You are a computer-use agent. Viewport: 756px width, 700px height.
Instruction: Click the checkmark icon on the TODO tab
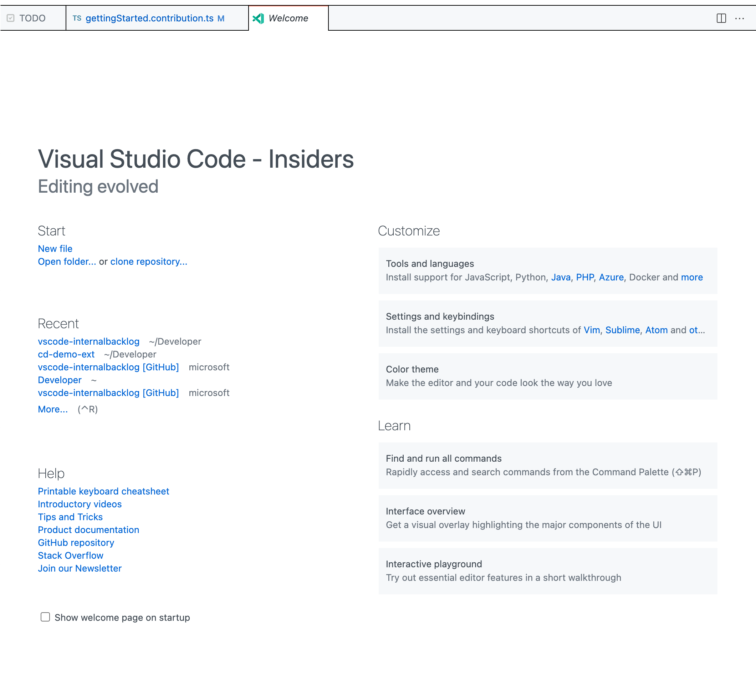11,17
